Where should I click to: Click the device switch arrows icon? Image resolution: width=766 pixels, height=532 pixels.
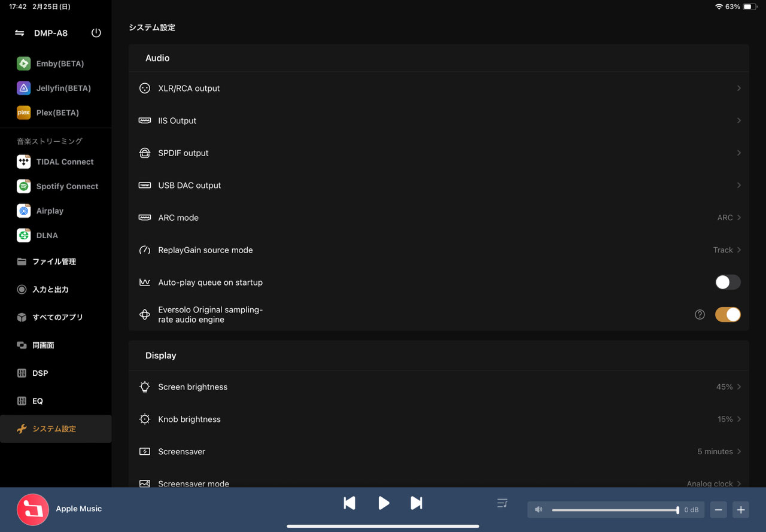coord(20,33)
